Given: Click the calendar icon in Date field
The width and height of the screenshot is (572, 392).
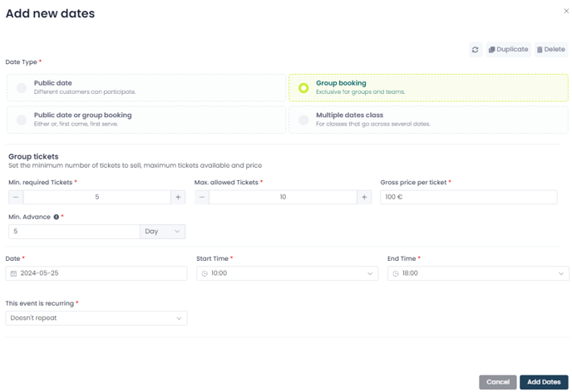Looking at the screenshot, I should coord(13,273).
